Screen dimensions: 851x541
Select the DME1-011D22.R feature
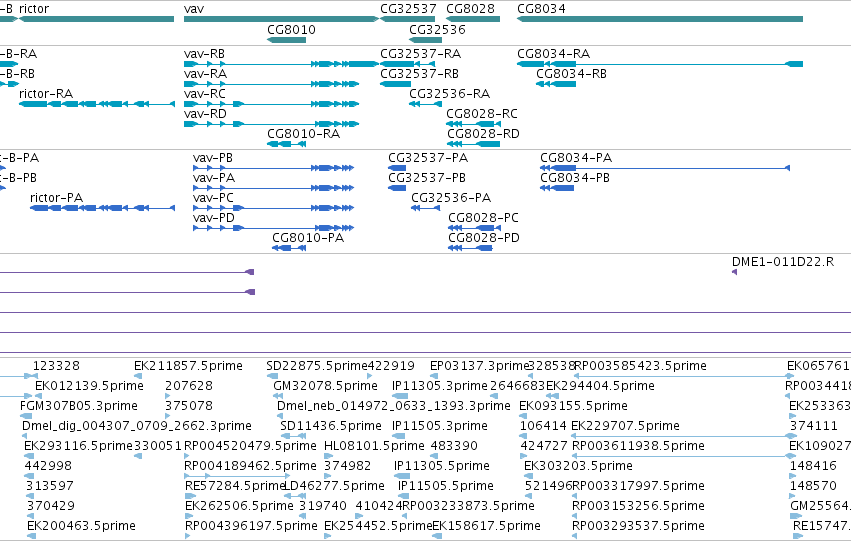(734, 272)
